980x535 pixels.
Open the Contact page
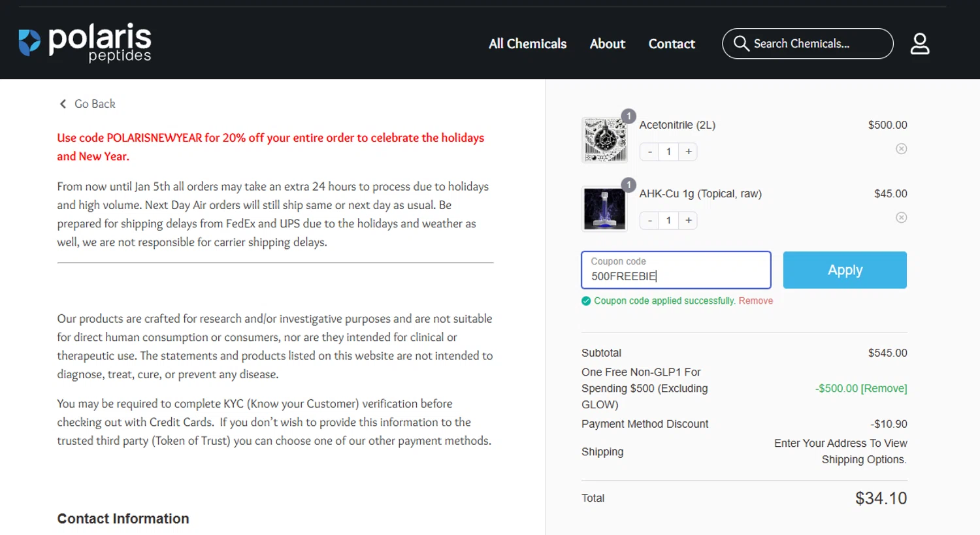pos(672,44)
